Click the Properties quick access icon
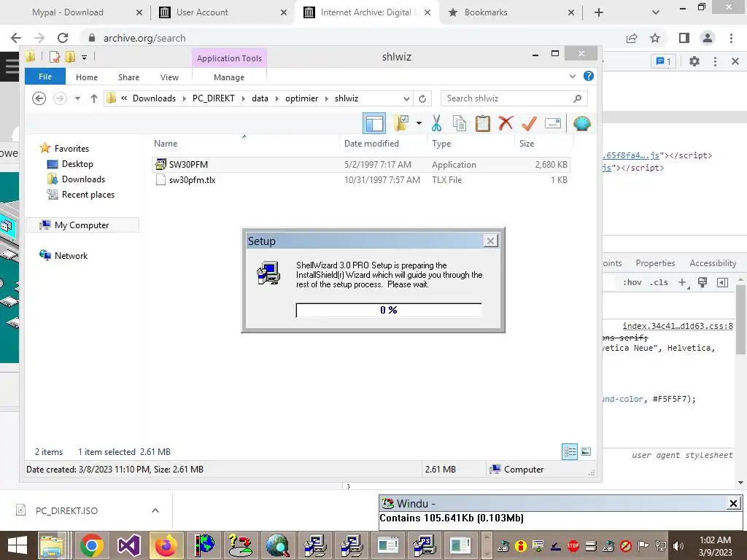 [x=55, y=57]
